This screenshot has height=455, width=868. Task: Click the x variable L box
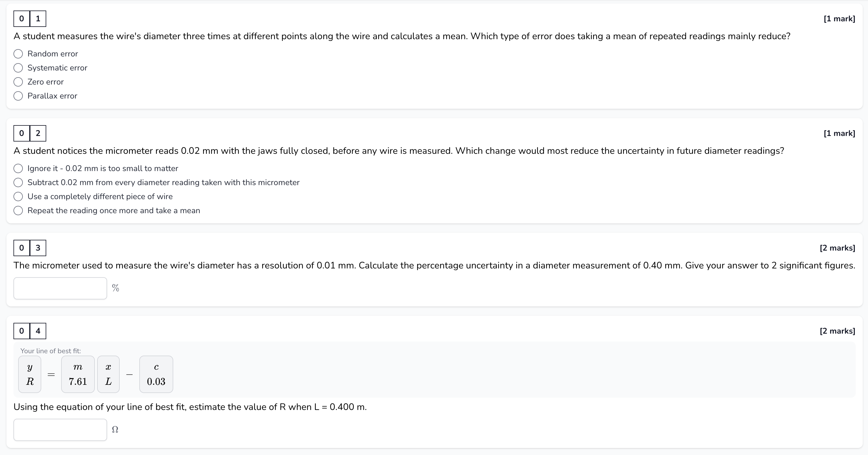pos(109,374)
